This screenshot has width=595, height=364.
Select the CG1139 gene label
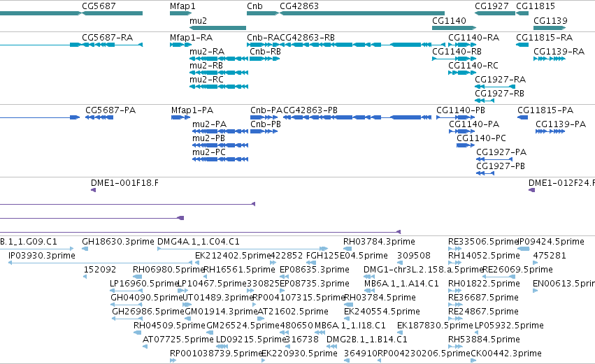[551, 21]
